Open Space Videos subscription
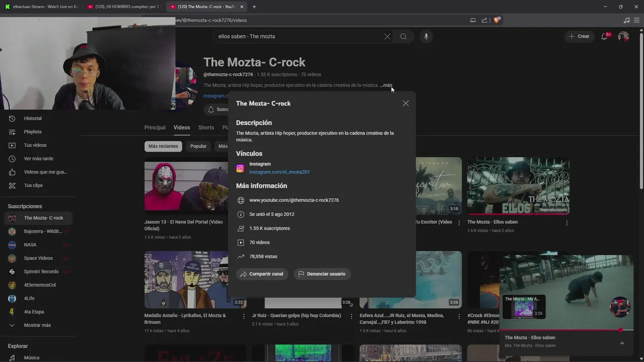Viewport: 644px width, 362px height. click(39, 258)
